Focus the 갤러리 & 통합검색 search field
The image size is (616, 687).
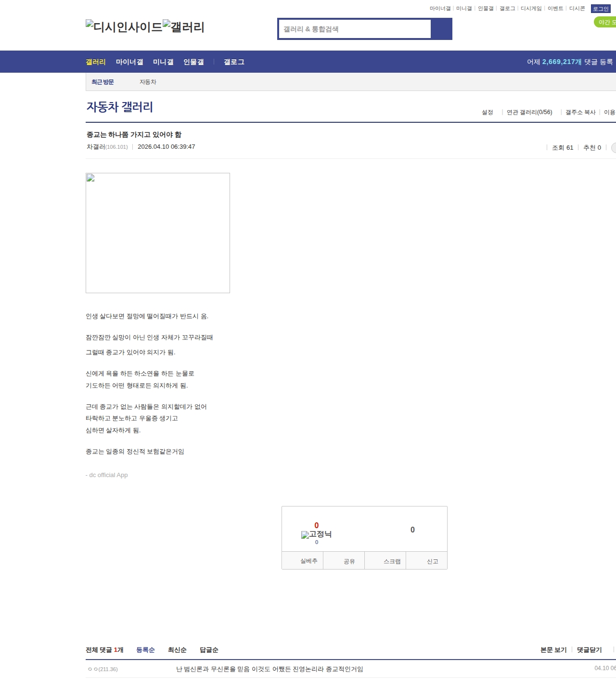[355, 29]
